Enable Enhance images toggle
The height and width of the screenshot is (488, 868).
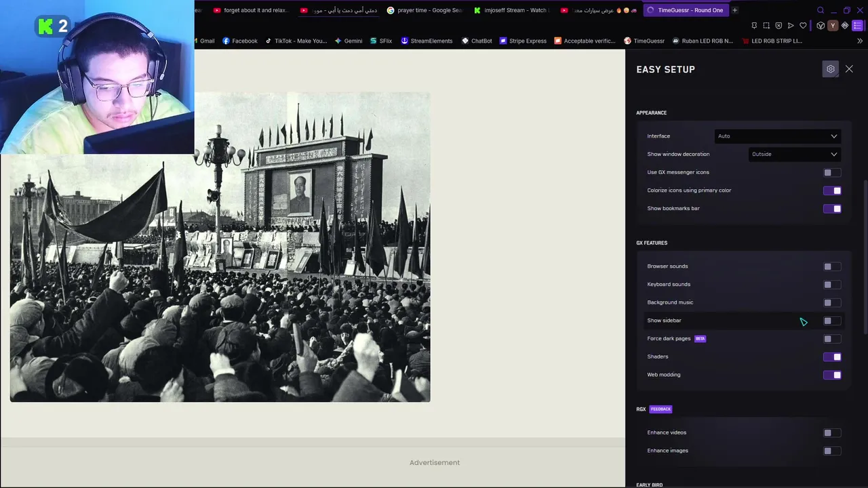click(x=832, y=451)
